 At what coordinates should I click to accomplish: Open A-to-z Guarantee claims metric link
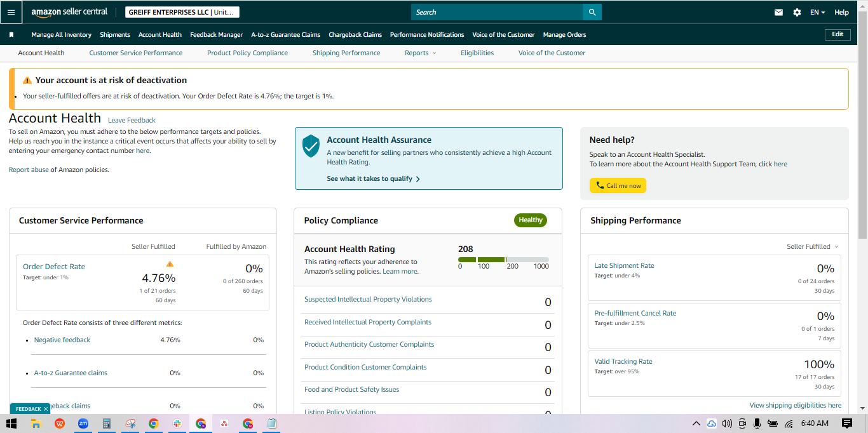71,373
